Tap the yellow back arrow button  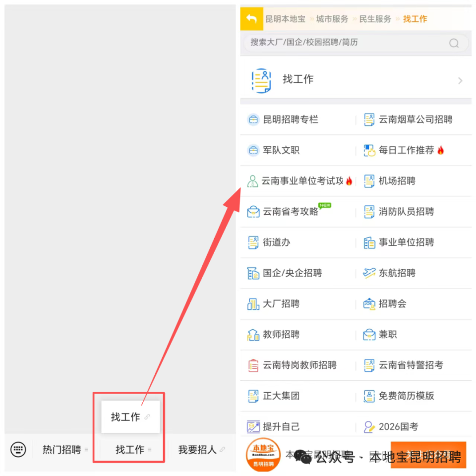pyautogui.click(x=251, y=18)
